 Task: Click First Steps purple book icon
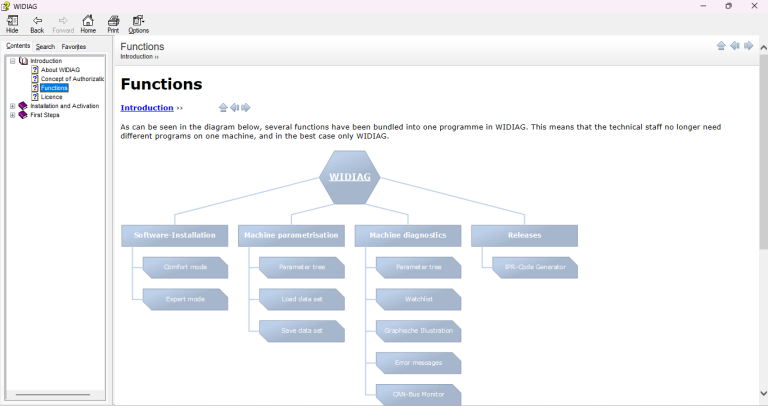(x=23, y=115)
